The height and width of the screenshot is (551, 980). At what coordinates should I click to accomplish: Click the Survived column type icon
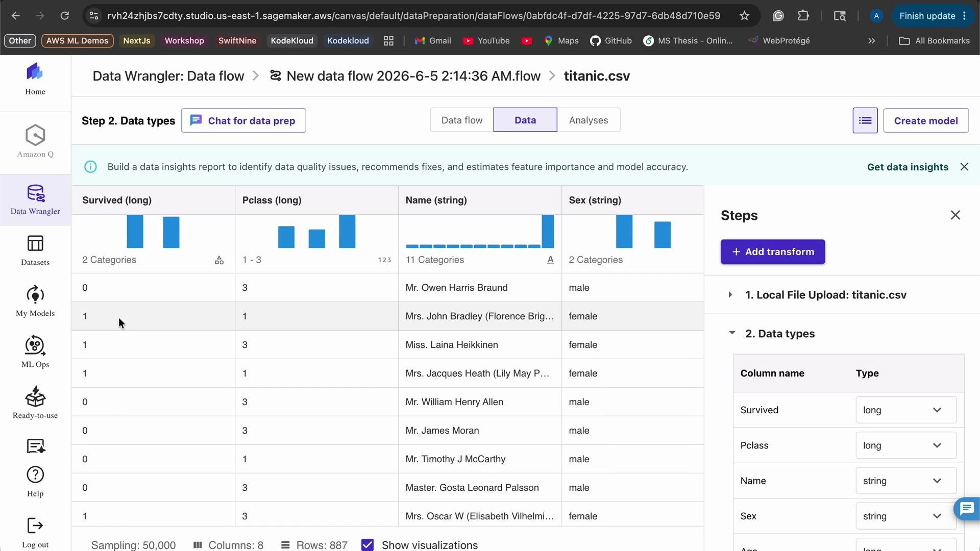(x=219, y=260)
